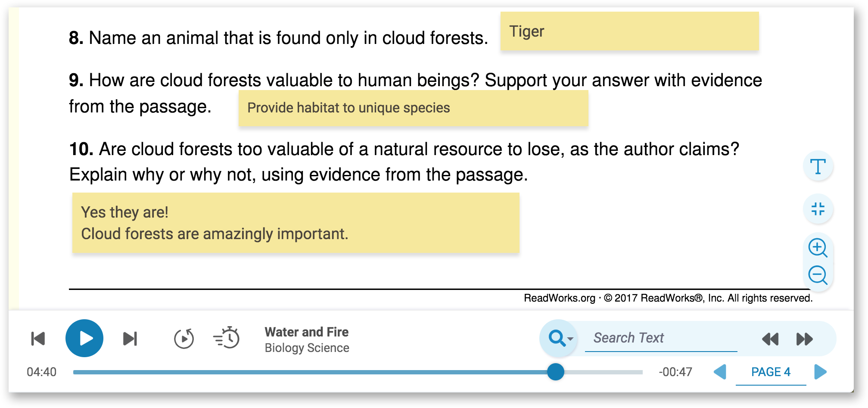Collapse view with the exit fullscreen icon
The width and height of the screenshot is (868, 408).
(818, 209)
